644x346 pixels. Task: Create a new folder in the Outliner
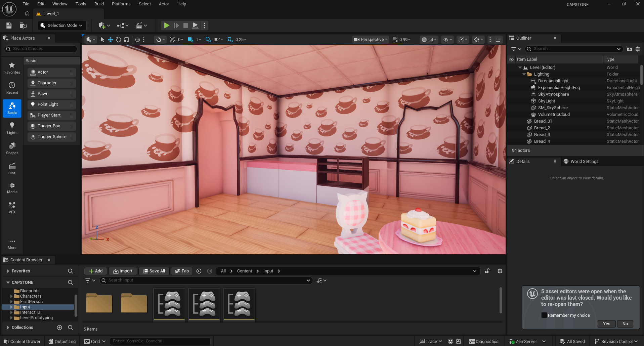click(x=629, y=49)
